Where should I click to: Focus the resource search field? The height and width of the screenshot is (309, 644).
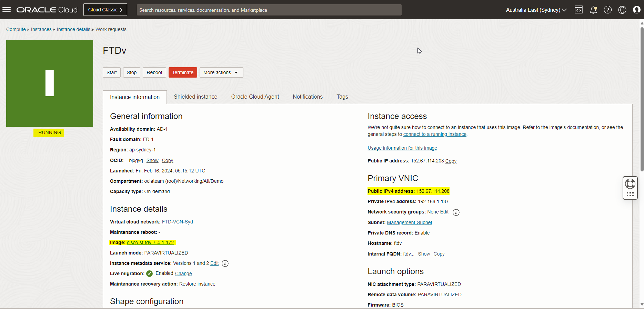(x=269, y=10)
